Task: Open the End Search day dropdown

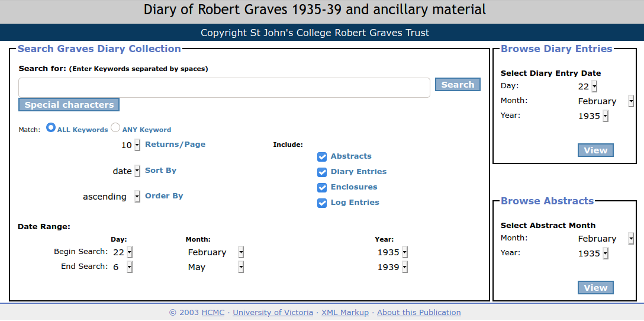Action: coord(123,267)
